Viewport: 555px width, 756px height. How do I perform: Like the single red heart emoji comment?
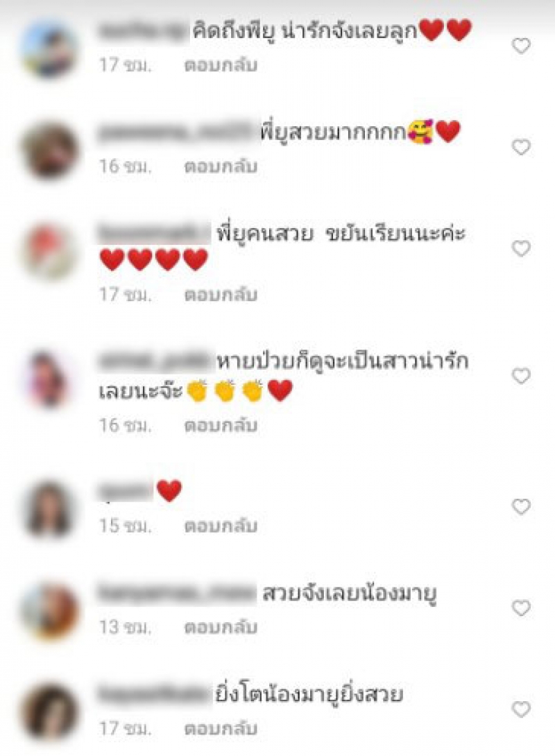click(521, 506)
